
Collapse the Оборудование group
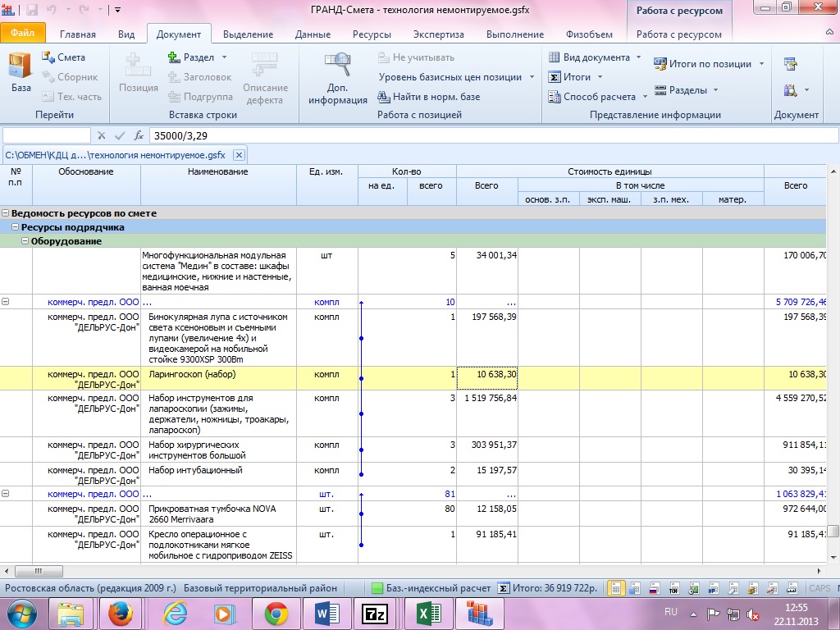(25, 241)
